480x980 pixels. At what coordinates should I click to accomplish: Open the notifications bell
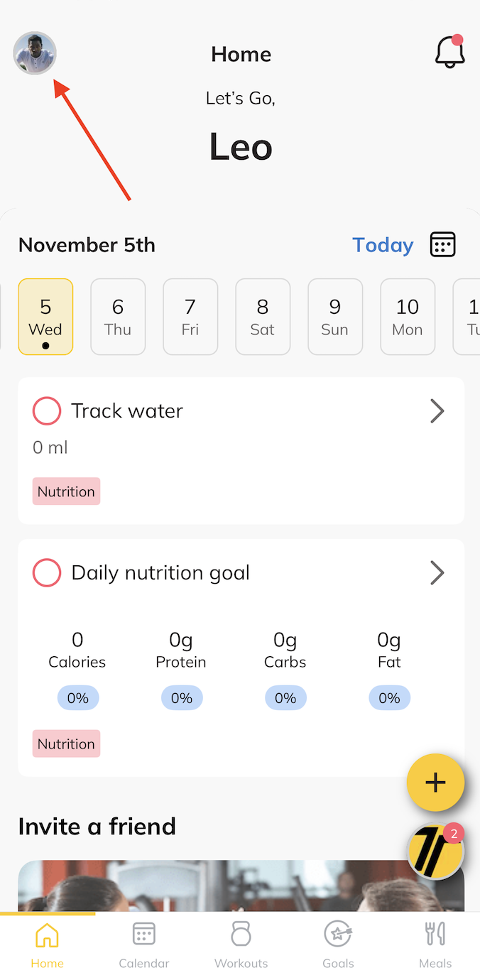click(x=449, y=52)
